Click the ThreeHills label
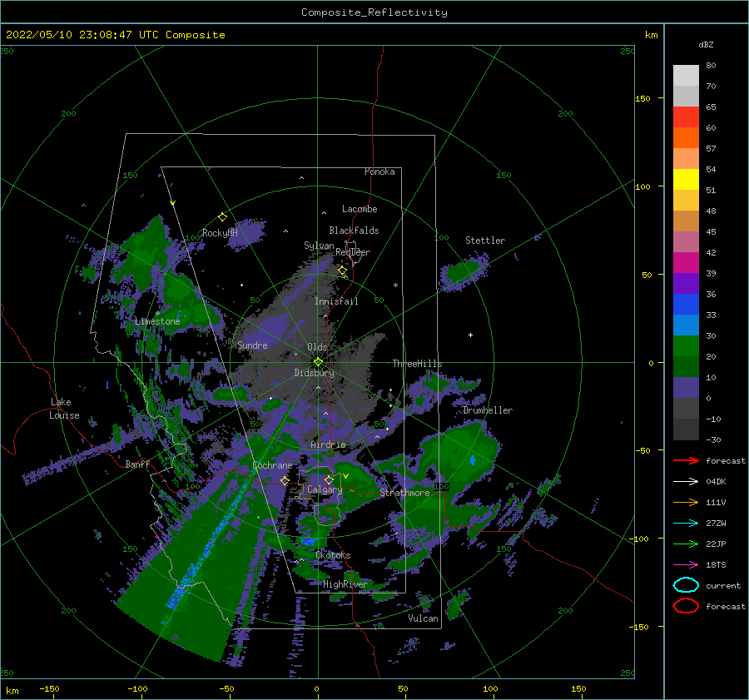The width and height of the screenshot is (749, 700). (x=418, y=364)
